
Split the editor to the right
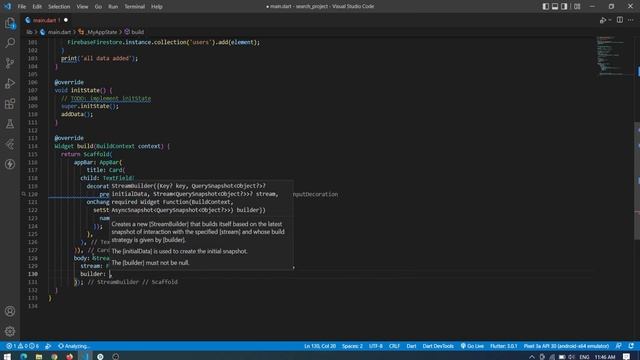620,20
